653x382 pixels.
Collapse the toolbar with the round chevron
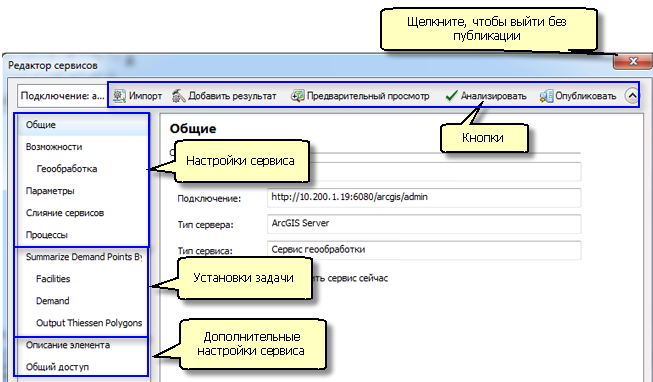click(x=632, y=96)
